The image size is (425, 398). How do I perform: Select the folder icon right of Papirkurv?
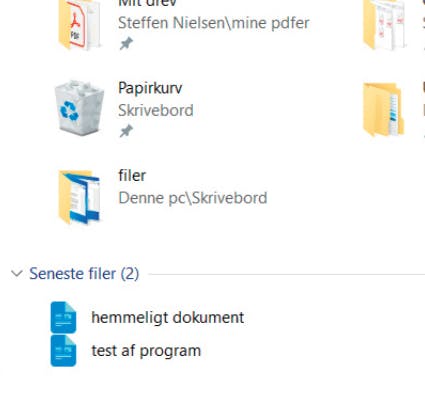coord(383,110)
